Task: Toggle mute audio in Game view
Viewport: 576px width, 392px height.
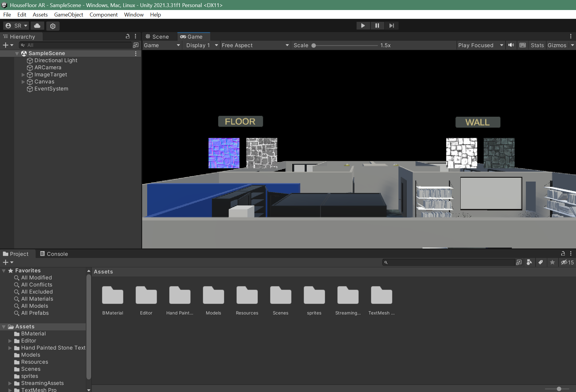Action: (x=511, y=45)
